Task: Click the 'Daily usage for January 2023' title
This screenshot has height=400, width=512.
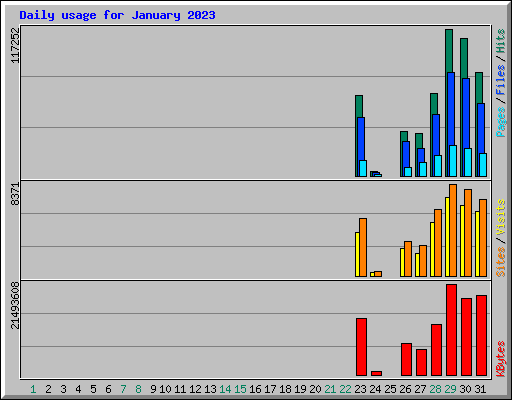Action: (x=117, y=15)
